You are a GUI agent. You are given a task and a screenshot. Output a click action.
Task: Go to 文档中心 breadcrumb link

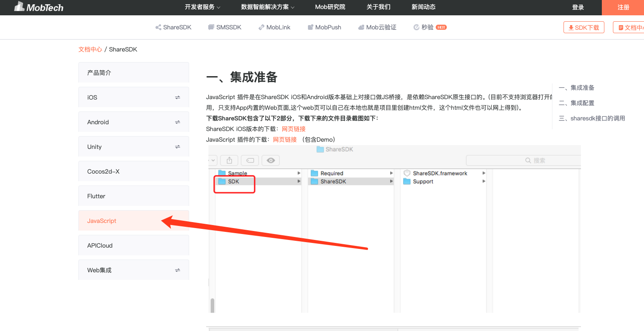coord(90,49)
